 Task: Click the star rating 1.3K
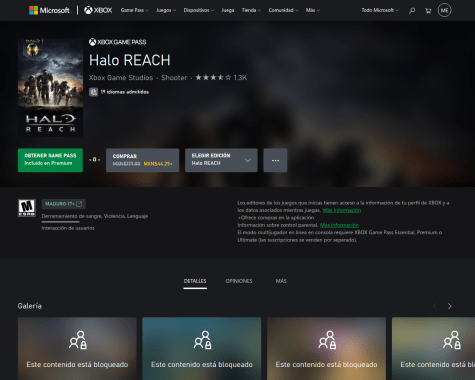221,78
